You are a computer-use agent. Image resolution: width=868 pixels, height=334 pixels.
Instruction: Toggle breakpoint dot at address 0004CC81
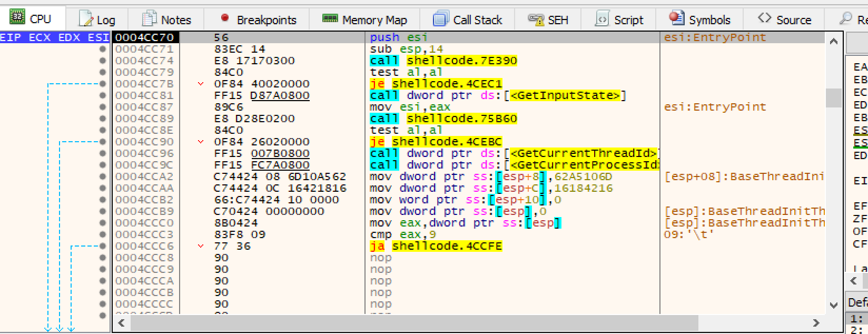(x=103, y=95)
